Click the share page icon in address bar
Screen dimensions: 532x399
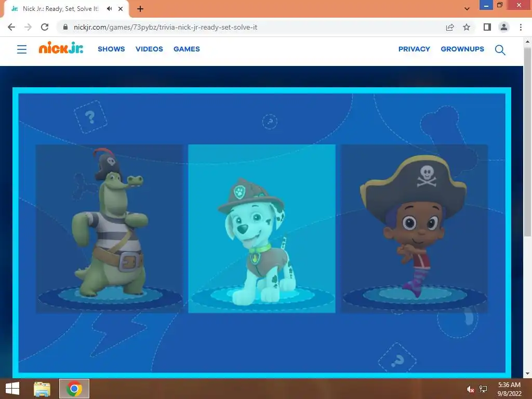point(450,27)
